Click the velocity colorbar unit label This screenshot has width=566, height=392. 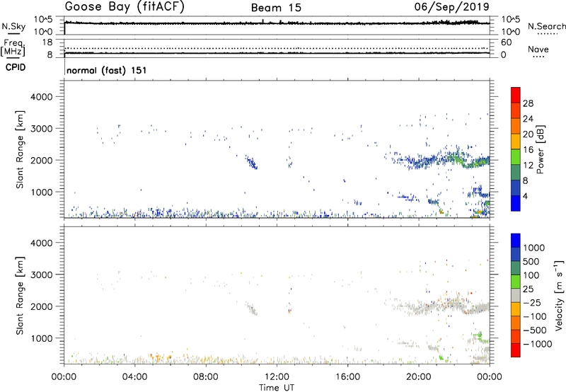point(559,295)
